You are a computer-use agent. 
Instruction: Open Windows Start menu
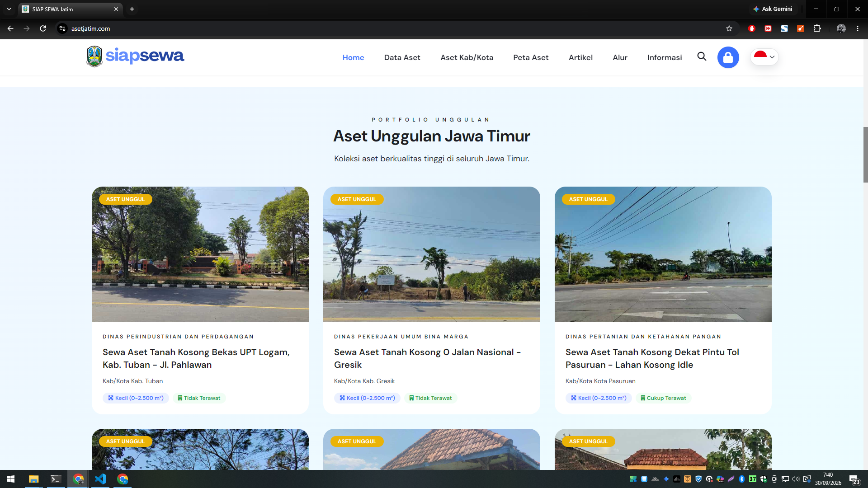coord(11,479)
